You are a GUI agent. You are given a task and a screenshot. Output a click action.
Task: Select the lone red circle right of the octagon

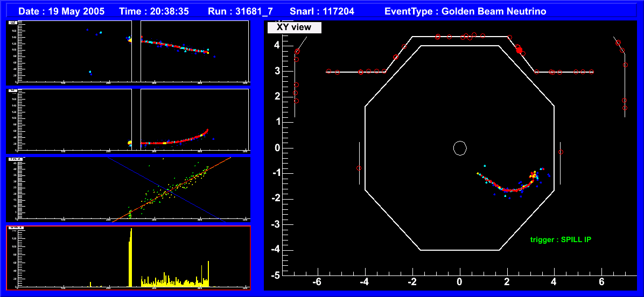[561, 152]
